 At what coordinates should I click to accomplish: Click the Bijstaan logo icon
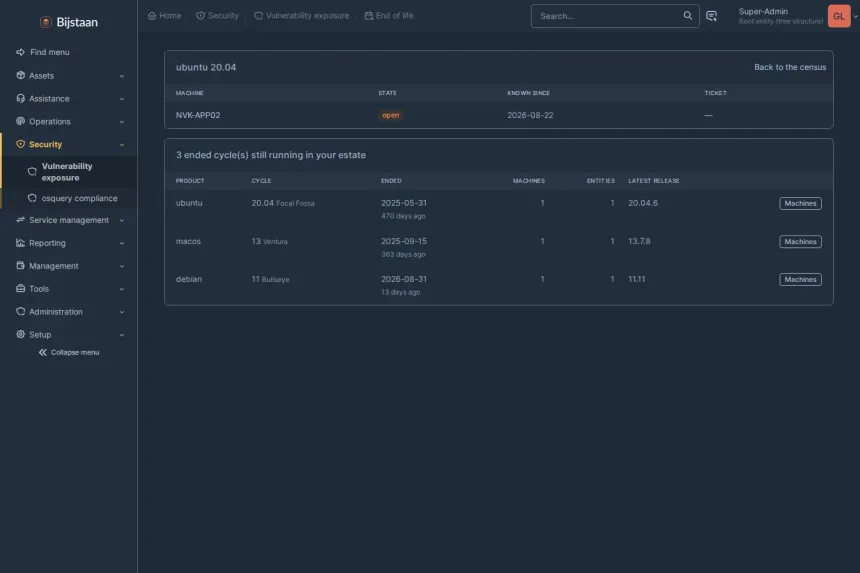tap(46, 22)
